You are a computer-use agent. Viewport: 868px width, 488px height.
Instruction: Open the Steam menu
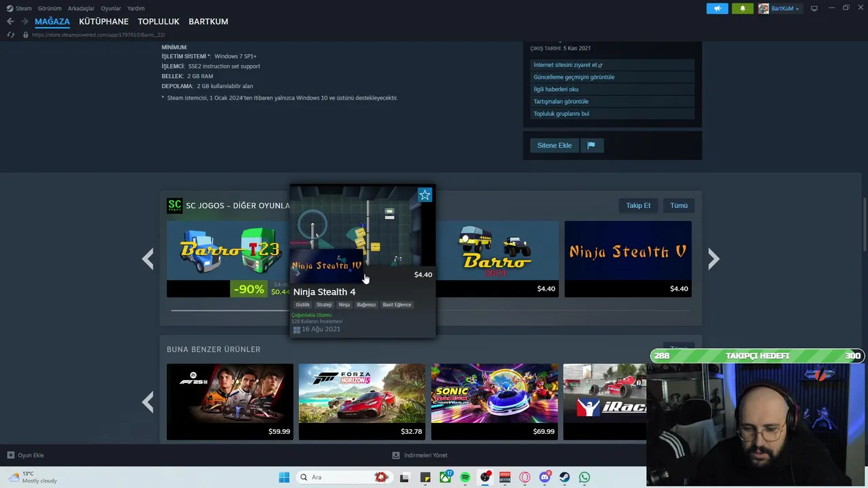click(x=19, y=8)
